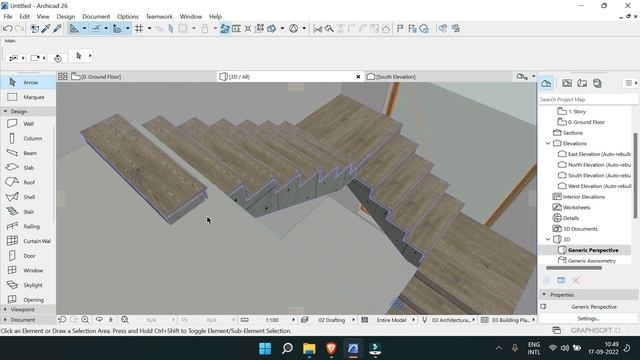Click the Fit in Window icon
The image size is (640, 360).
125,320
